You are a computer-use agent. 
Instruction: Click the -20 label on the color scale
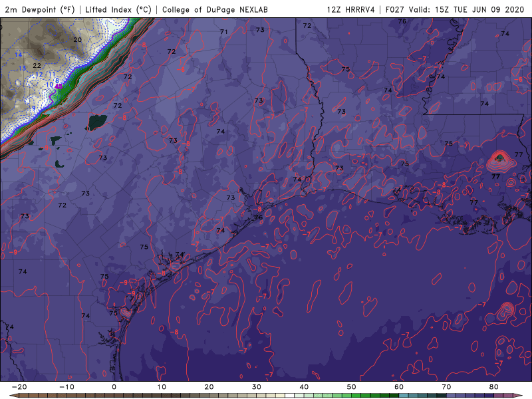coord(19,387)
